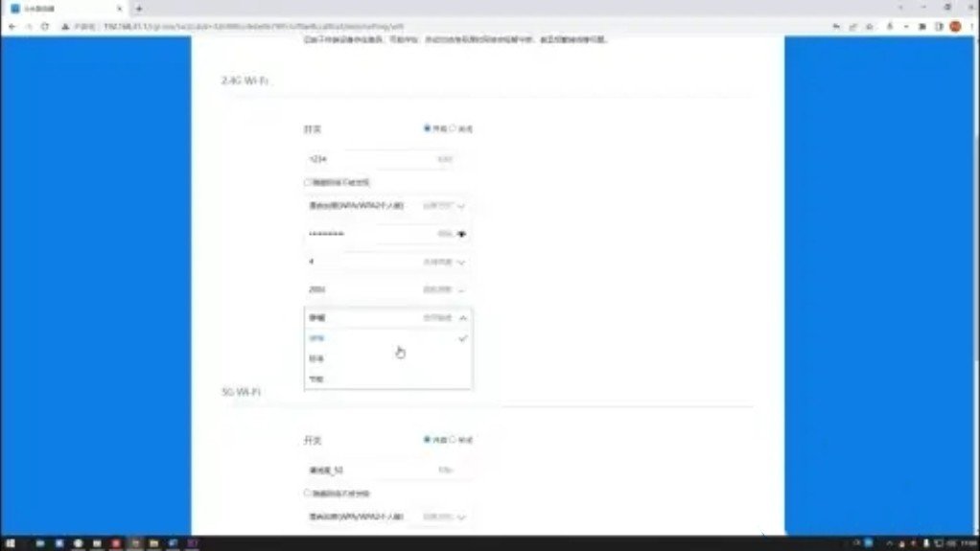980x551 pixels.
Task: Toggle the browser side panel icon
Action: [x=939, y=27]
